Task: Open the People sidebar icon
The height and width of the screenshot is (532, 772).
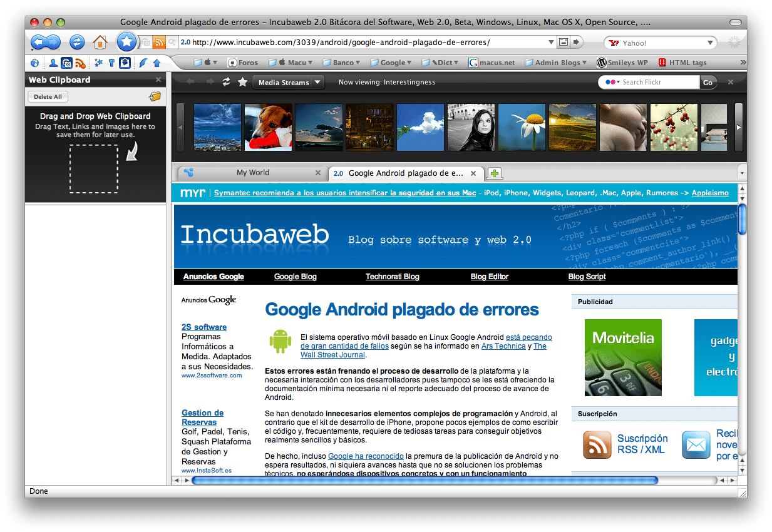Action: (53, 63)
